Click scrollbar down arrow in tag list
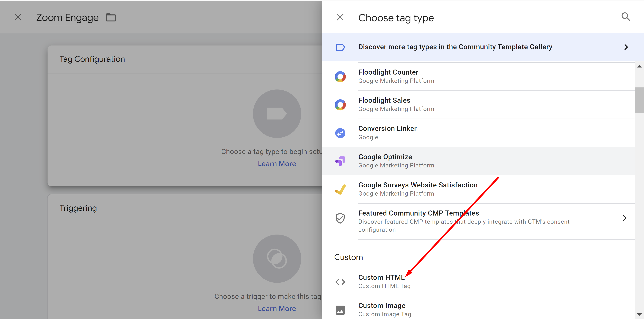The width and height of the screenshot is (644, 319). tap(639, 314)
